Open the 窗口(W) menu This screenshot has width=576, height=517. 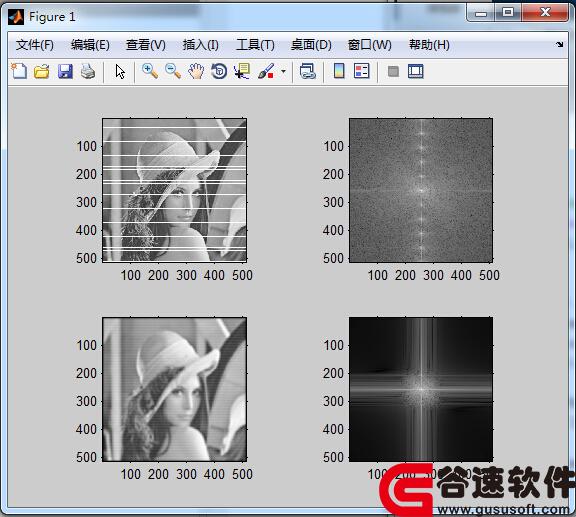[x=370, y=45]
